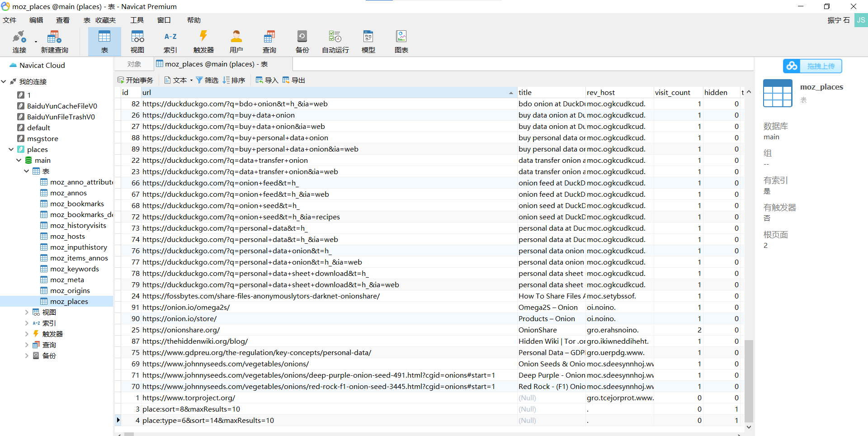Screen dimensions: 868x436
Task: Collapse the places connection node
Action: click(x=11, y=149)
